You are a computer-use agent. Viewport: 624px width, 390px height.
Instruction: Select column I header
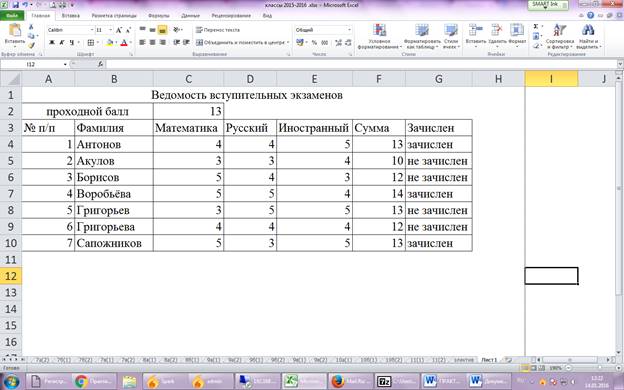pyautogui.click(x=551, y=79)
